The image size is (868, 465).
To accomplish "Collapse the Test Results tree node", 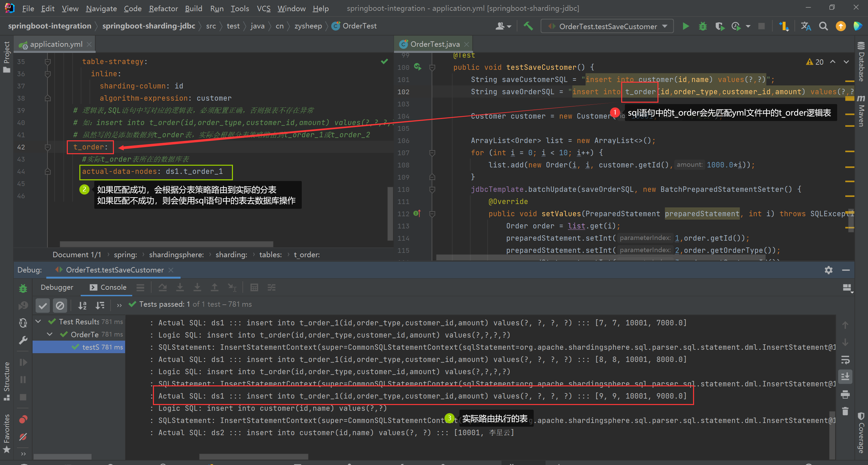I will [x=38, y=321].
